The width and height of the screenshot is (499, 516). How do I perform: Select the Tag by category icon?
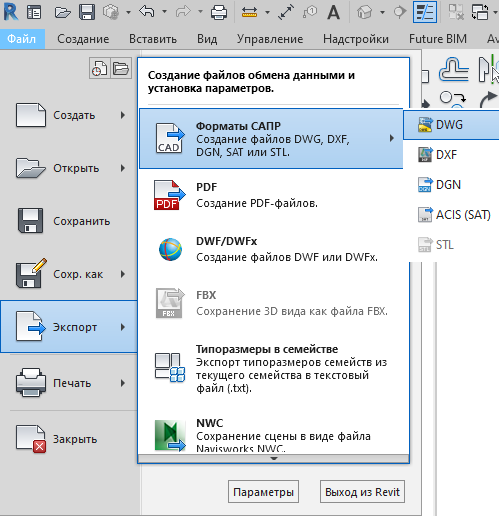coord(310,12)
